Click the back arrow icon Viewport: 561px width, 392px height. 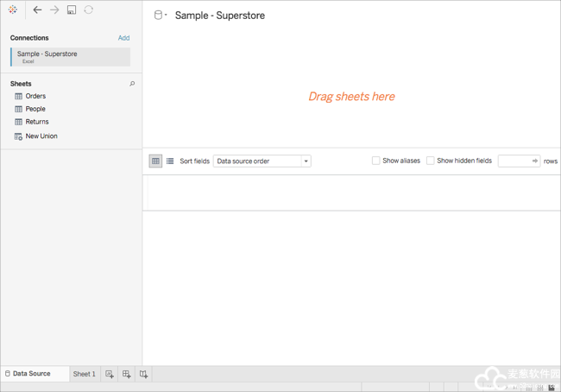point(37,10)
